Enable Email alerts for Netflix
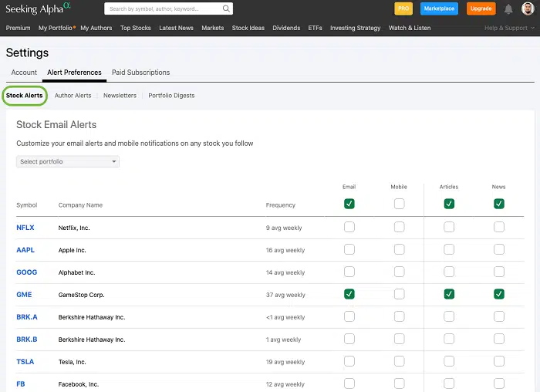This screenshot has height=392, width=540. click(x=349, y=227)
